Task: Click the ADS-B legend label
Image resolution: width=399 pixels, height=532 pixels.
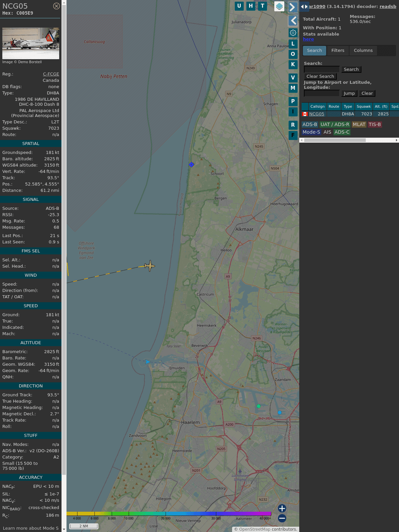Action: click(x=310, y=124)
